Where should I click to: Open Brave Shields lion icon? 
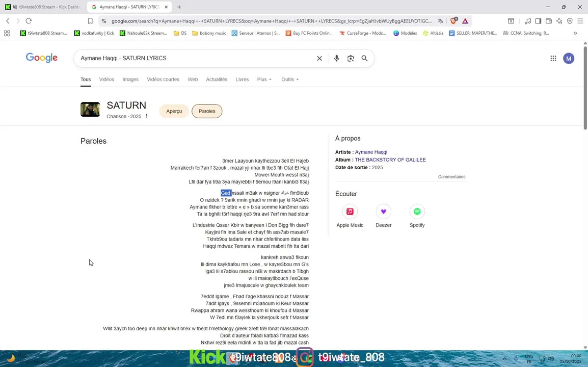click(x=453, y=21)
